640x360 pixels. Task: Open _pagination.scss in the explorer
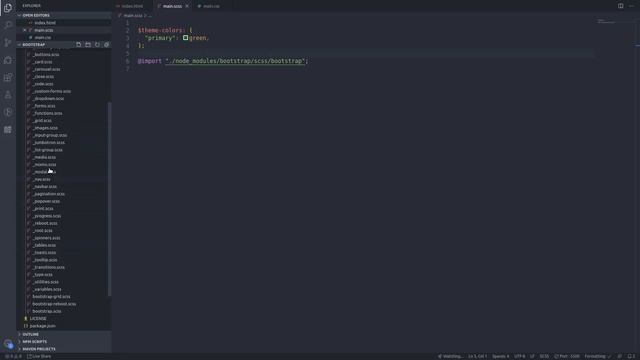coord(49,194)
